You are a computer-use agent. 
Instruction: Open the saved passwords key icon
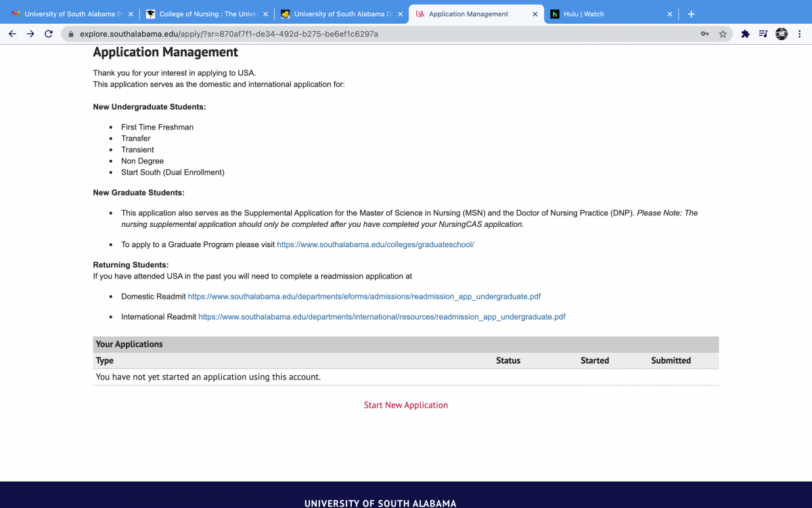pyautogui.click(x=704, y=34)
